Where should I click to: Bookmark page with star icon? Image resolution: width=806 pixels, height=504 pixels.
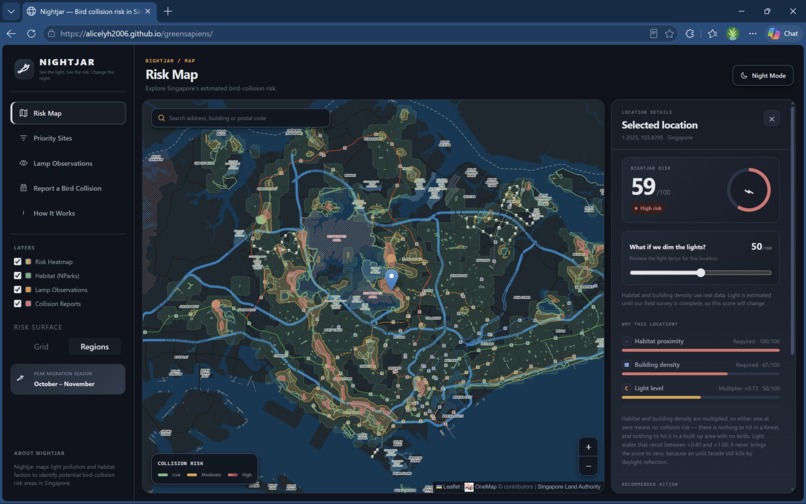pos(669,33)
